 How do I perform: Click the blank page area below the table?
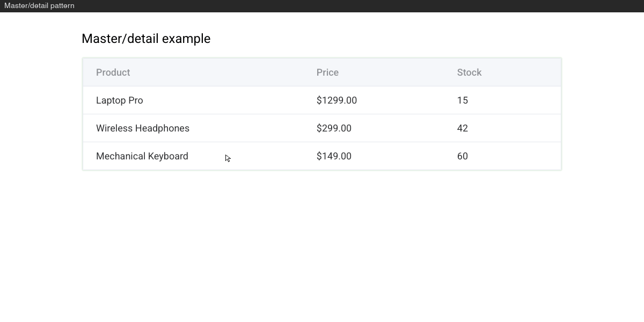click(322, 247)
